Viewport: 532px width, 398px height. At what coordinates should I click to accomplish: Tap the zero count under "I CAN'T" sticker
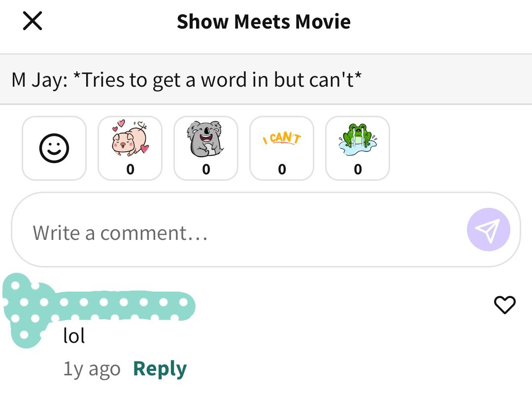coord(282,169)
